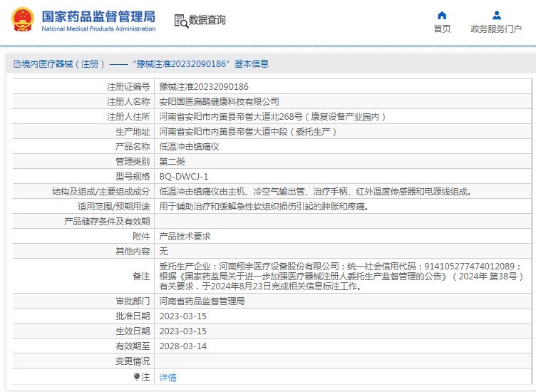The image size is (536, 392).
Task: Open the 详情 link in notes row
Action: pos(167,378)
